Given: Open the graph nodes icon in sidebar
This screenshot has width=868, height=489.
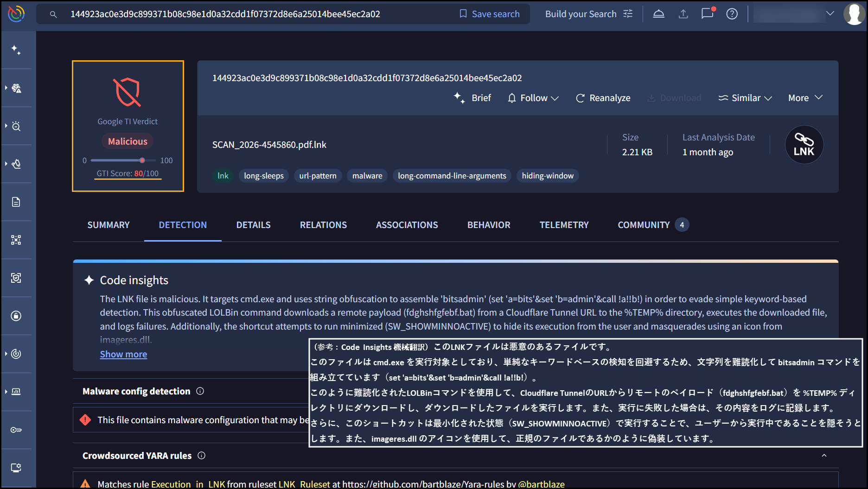Looking at the screenshot, I should [16, 240].
